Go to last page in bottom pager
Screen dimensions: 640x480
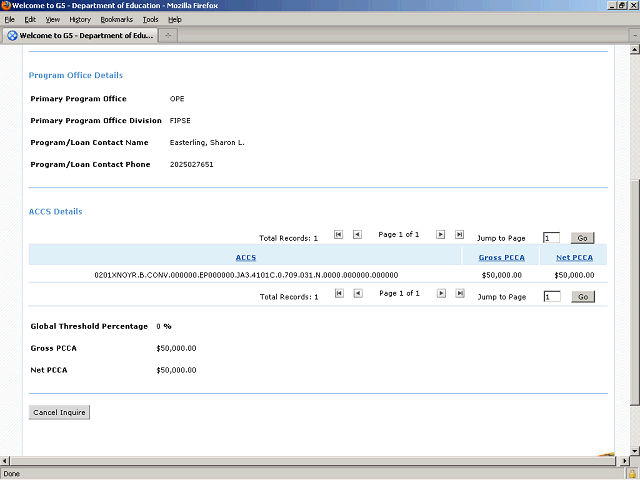460,293
